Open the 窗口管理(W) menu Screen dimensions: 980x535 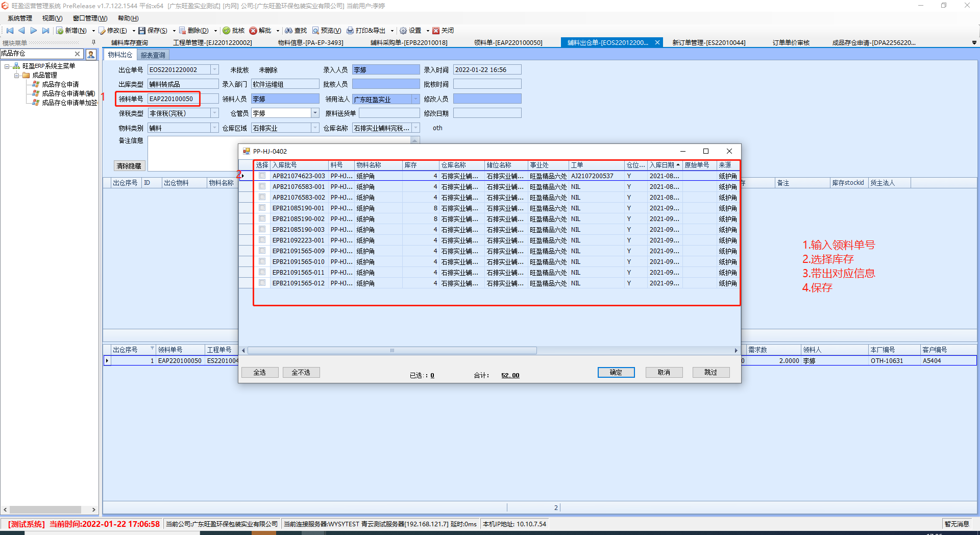coord(90,18)
